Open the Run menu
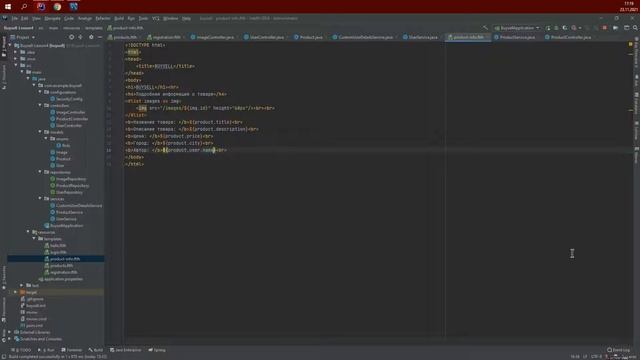 (x=131, y=18)
